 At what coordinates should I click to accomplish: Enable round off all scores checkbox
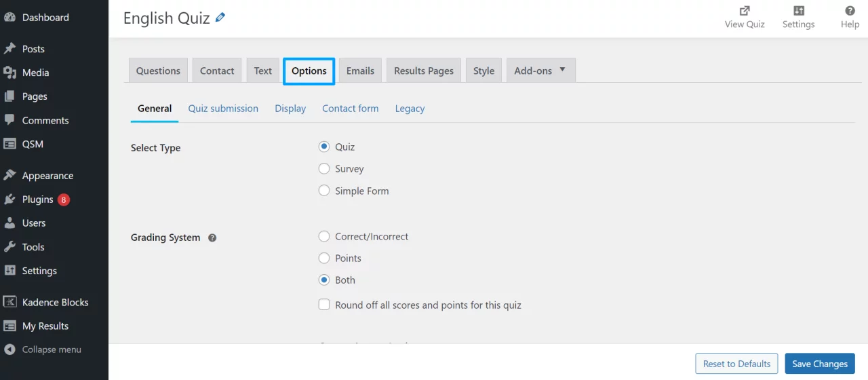tap(324, 305)
